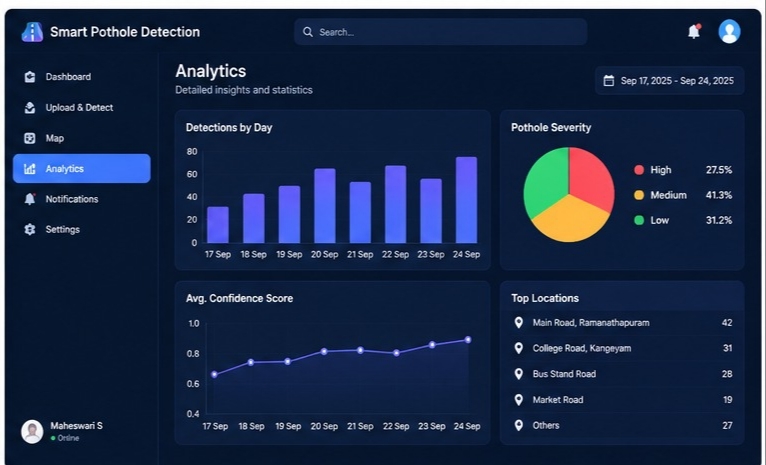766x465 pixels.
Task: Click the calendar icon in date range
Action: click(609, 81)
